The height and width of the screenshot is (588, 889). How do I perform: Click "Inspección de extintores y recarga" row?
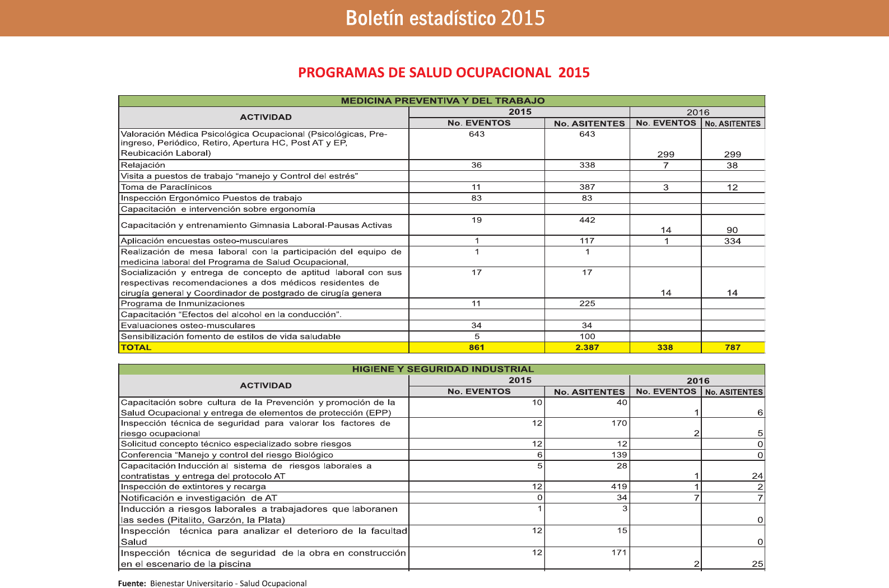coord(193,487)
